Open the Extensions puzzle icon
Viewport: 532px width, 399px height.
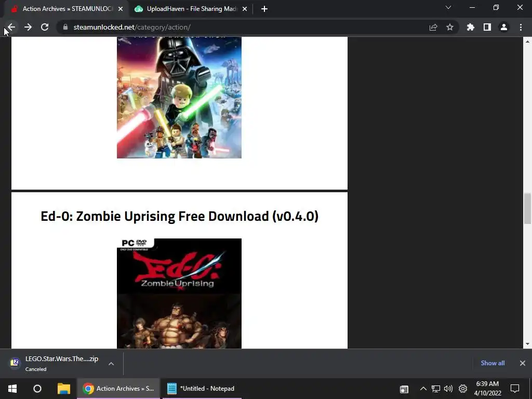(471, 27)
